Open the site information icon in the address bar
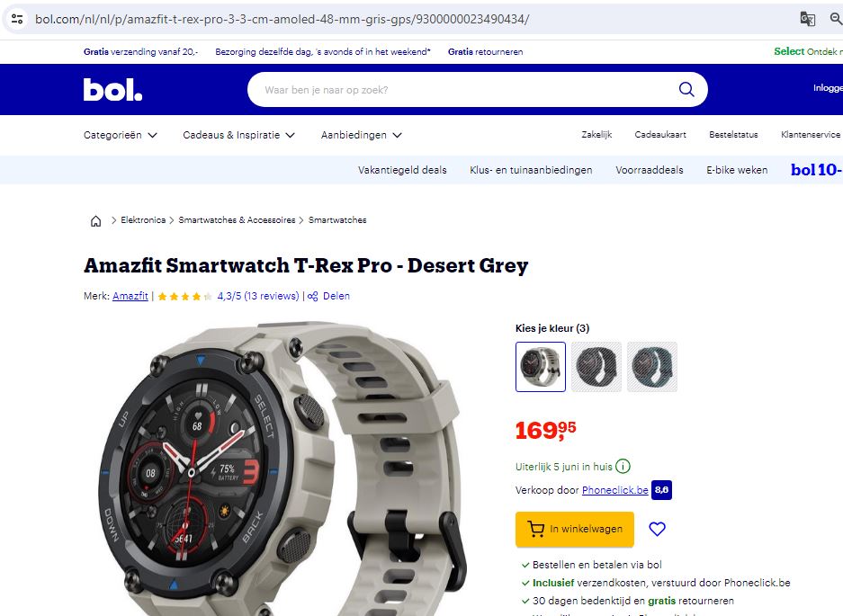 tap(17, 19)
